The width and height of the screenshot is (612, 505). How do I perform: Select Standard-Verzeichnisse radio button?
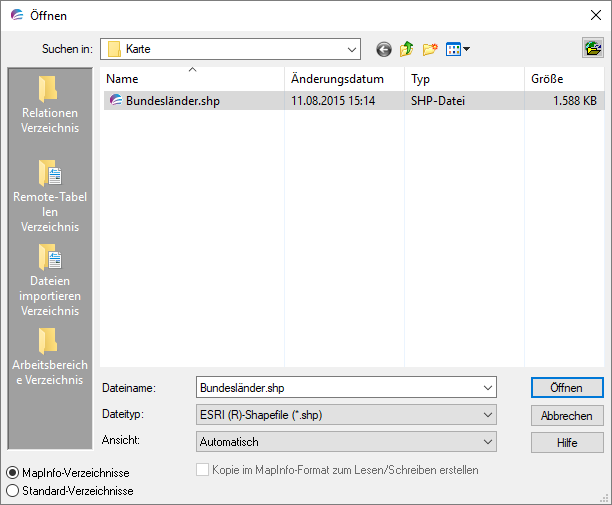point(12,491)
